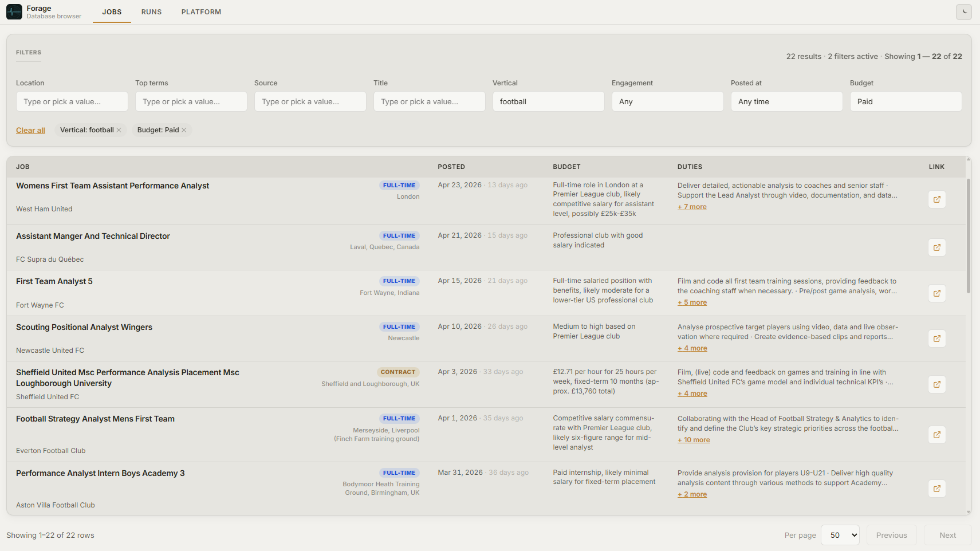Screen dimensions: 980x551
Task: Expand +5 more duties for First Team Analyst 5
Action: point(692,302)
